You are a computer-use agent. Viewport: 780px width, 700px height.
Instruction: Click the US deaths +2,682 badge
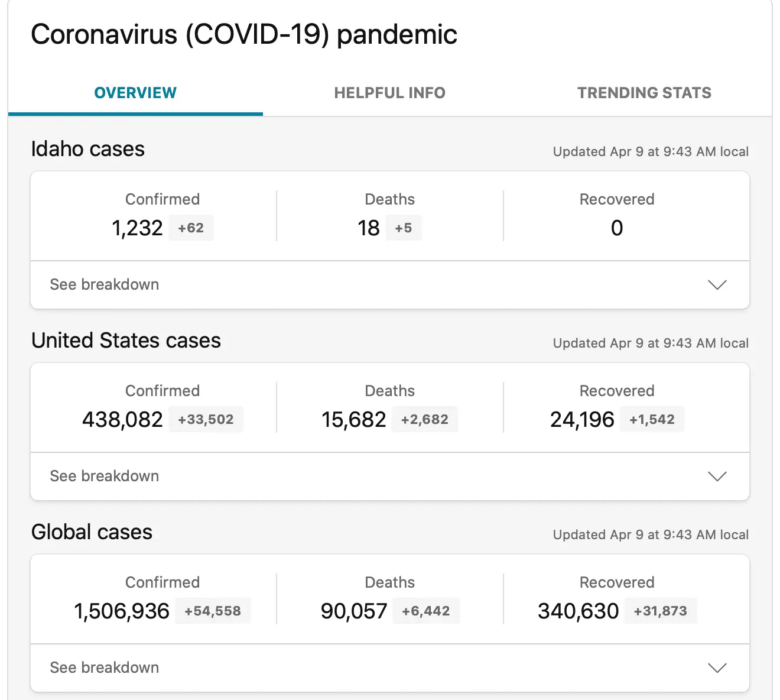coord(424,420)
